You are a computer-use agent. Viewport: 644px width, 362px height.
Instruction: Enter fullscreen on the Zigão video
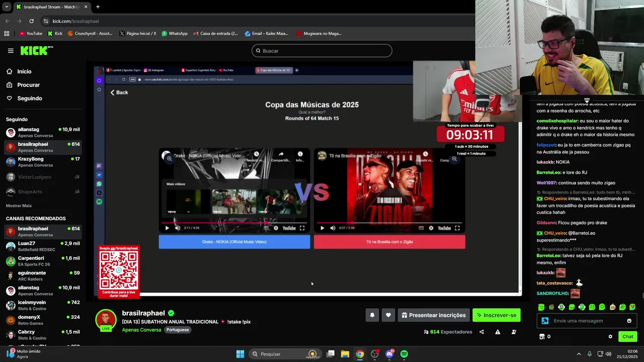(457, 228)
